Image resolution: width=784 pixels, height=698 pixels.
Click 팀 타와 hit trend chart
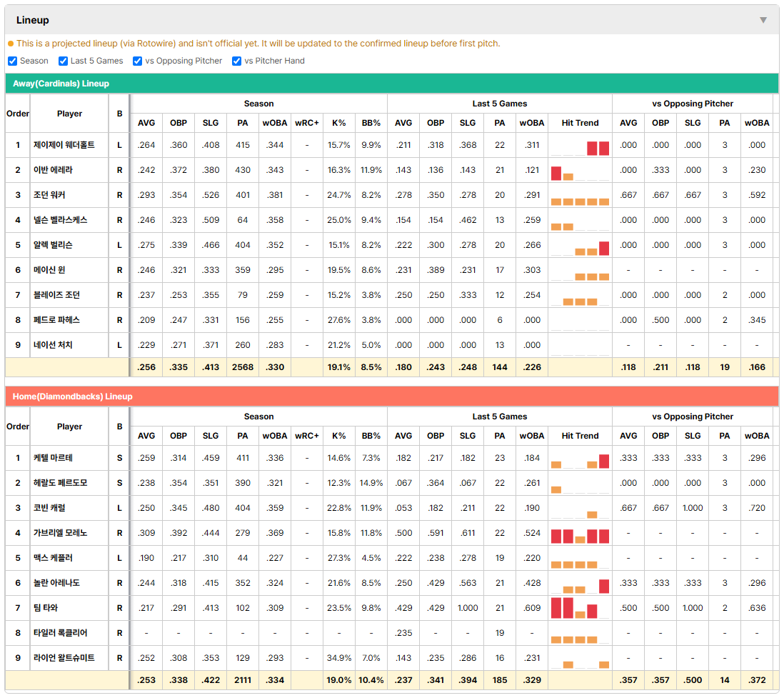580,608
